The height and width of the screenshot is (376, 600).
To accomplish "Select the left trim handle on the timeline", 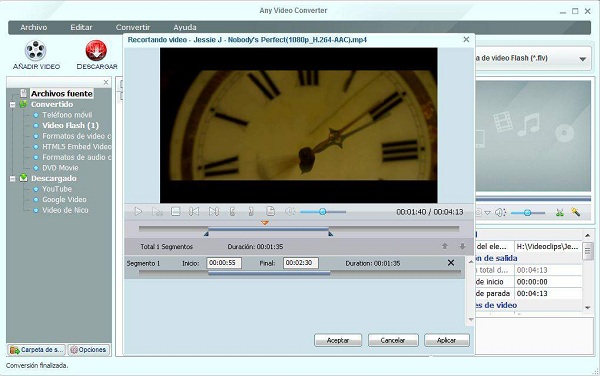I will click(x=206, y=233).
